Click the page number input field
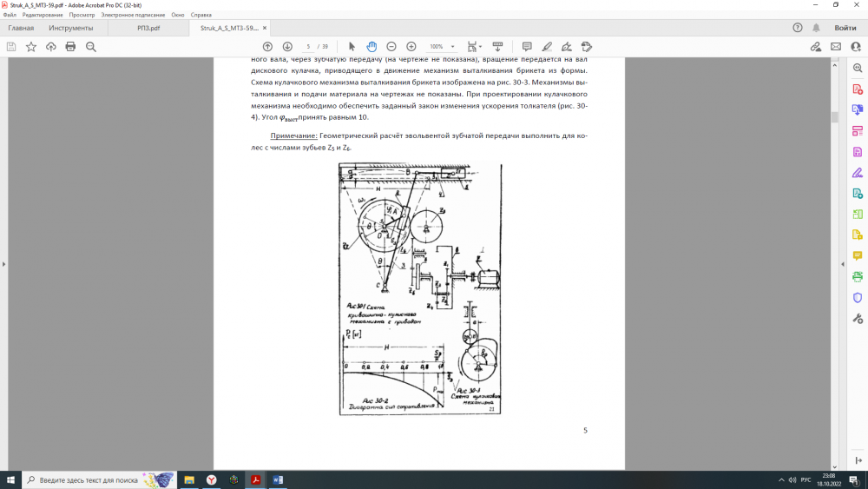Screen dimensions: 868x489 (x=308, y=47)
